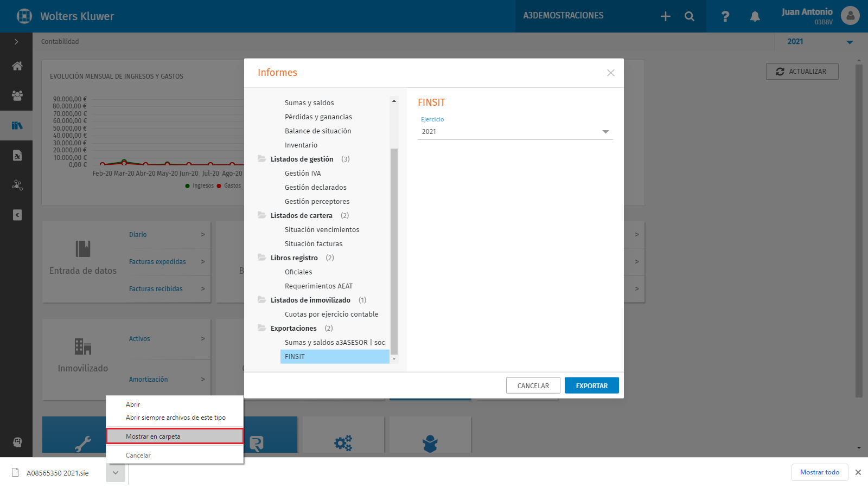The width and height of the screenshot is (868, 488).
Task: Click the ACTUALIZAR button
Action: 802,72
